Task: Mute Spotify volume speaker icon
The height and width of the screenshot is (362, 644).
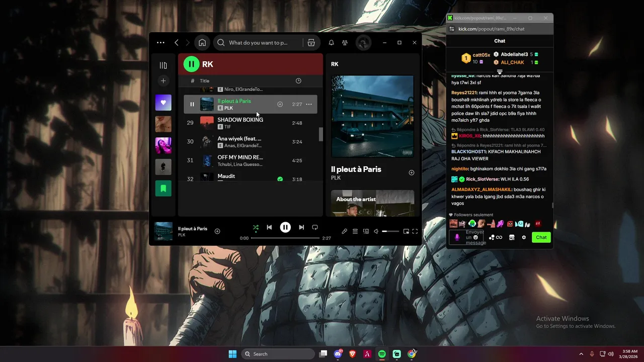Action: pos(376,231)
